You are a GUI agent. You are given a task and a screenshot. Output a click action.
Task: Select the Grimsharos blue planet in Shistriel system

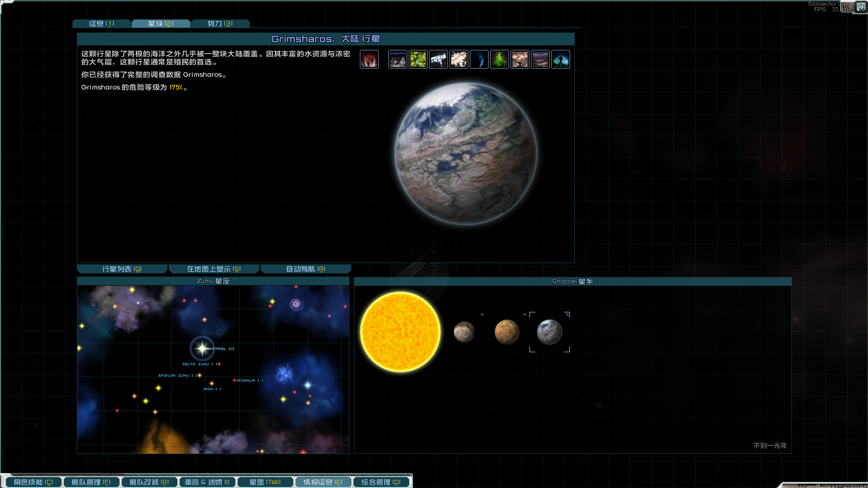549,332
